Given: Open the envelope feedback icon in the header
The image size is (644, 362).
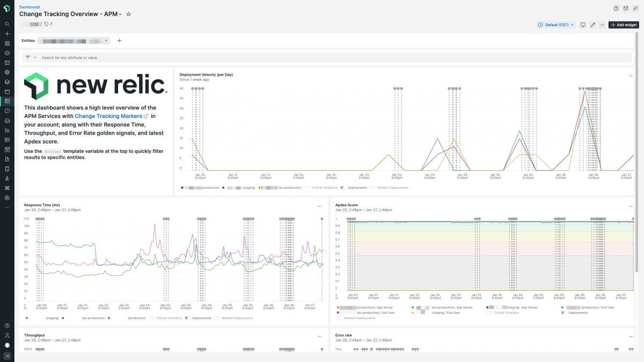Looking at the screenshot, I should click(626, 9).
